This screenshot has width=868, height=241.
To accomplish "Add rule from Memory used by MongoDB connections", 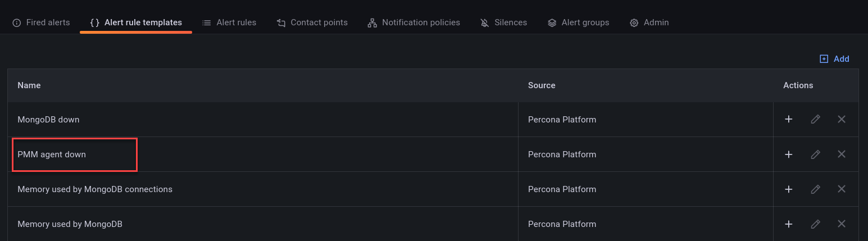I will point(789,189).
